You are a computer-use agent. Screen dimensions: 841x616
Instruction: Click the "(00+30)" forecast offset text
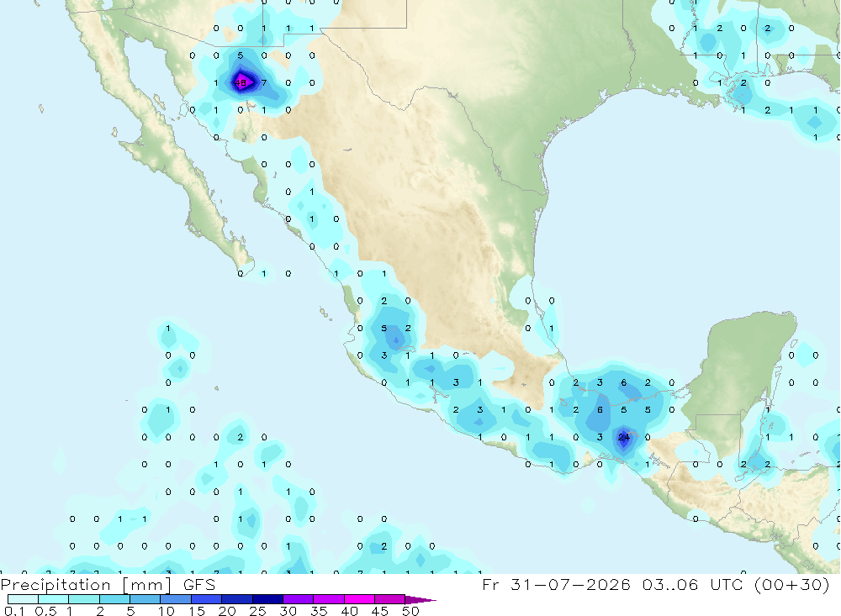pos(792,584)
